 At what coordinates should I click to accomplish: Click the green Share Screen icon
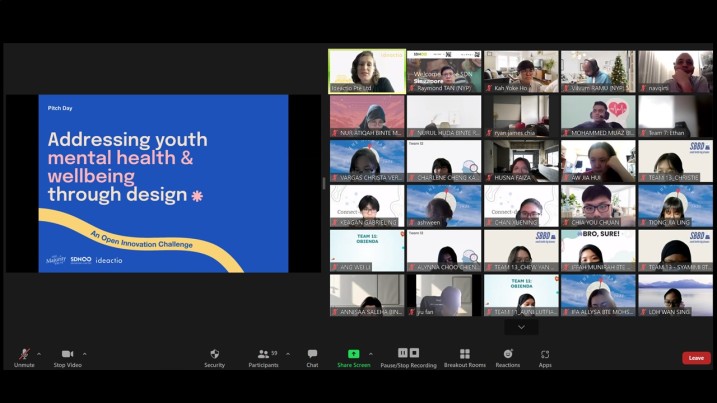coord(353,354)
